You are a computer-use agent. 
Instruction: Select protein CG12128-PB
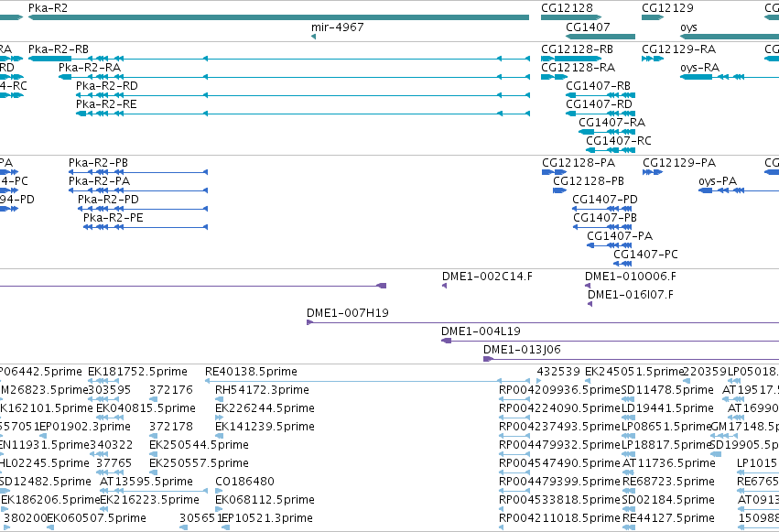pos(560,190)
